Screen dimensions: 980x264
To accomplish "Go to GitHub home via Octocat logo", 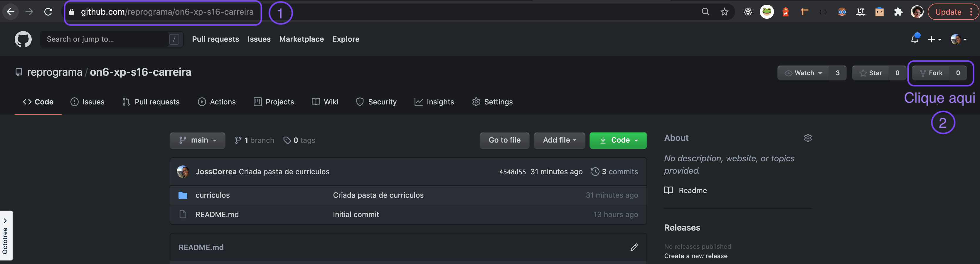I will (23, 39).
